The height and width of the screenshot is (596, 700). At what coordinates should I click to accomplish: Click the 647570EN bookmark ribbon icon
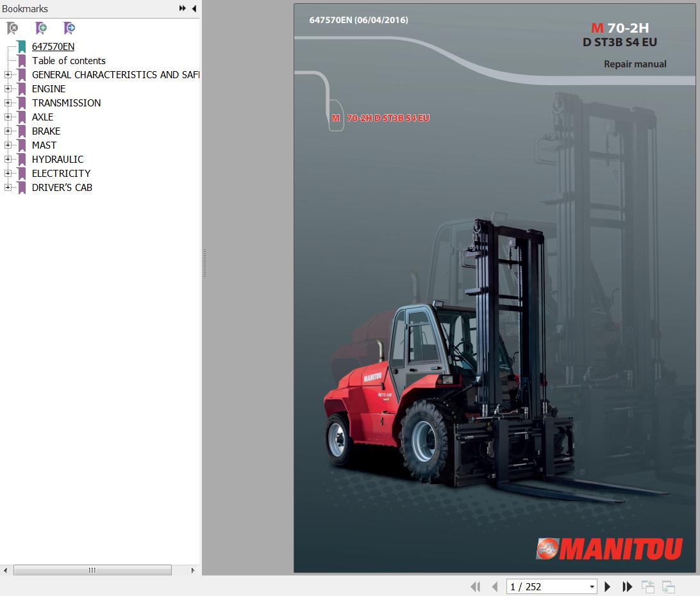(x=22, y=46)
